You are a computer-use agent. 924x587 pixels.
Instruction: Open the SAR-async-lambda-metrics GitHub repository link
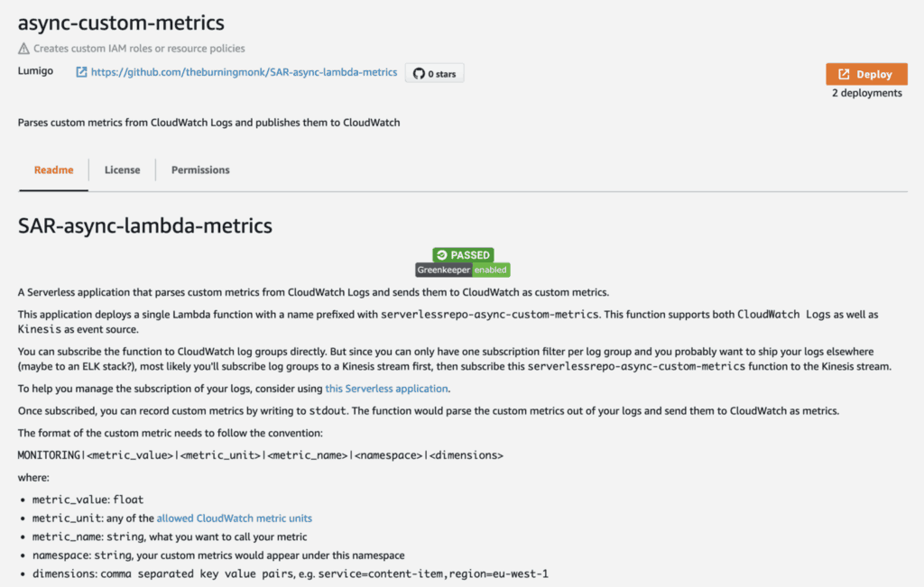pyautogui.click(x=244, y=72)
